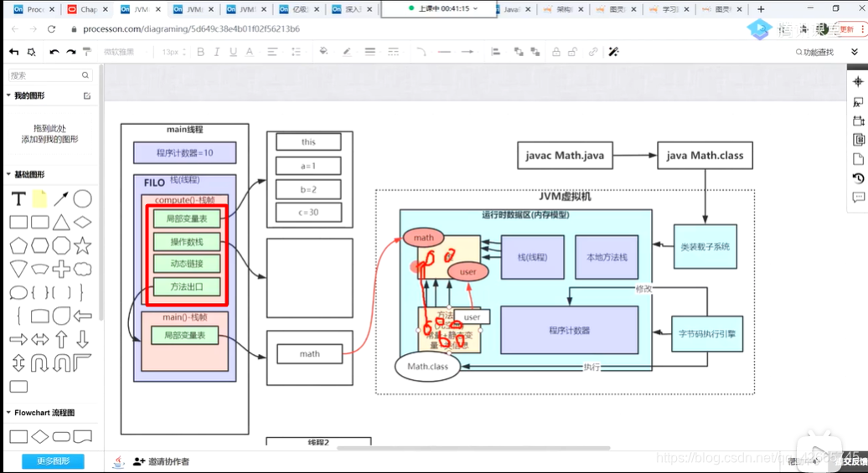Reload the browser page
This screenshot has width=868, height=473.
51,28
